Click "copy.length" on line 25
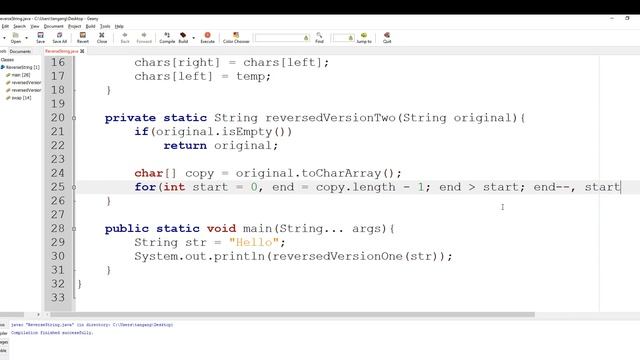This screenshot has height=360, width=640. pos(356,187)
